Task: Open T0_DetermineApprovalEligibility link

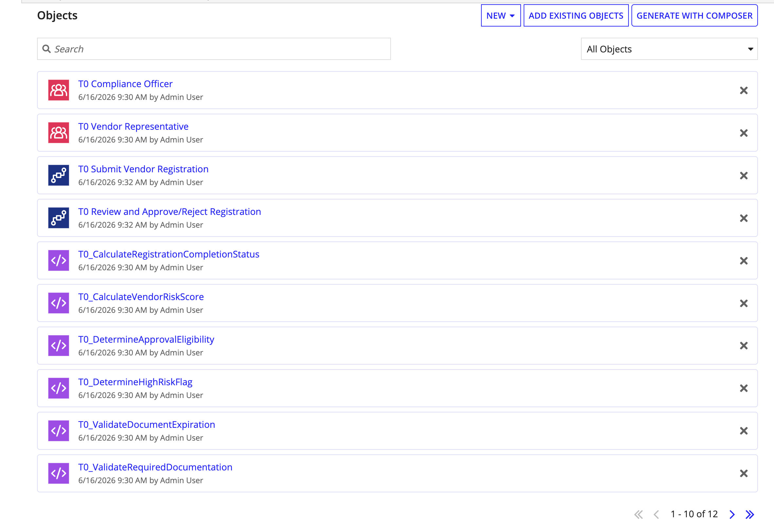Action: [146, 339]
